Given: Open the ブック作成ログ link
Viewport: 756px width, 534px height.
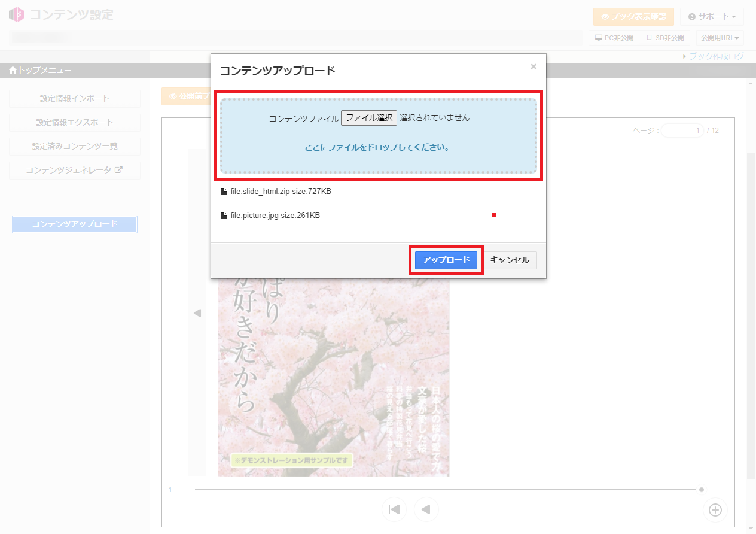Looking at the screenshot, I should coord(716,56).
